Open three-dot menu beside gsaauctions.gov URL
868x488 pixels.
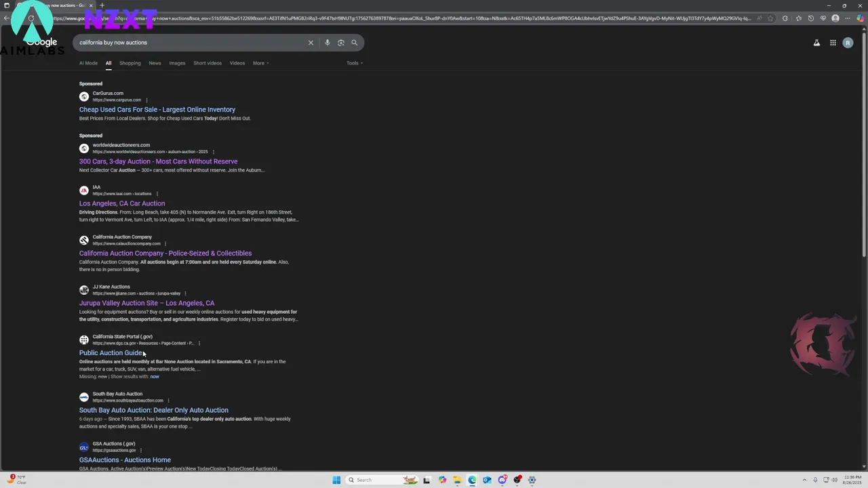point(141,451)
